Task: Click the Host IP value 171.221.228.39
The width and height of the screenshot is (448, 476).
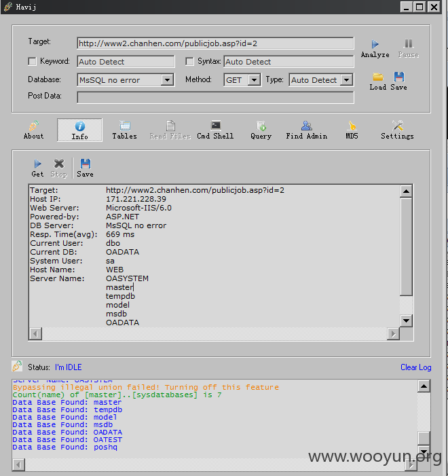Action: [136, 199]
